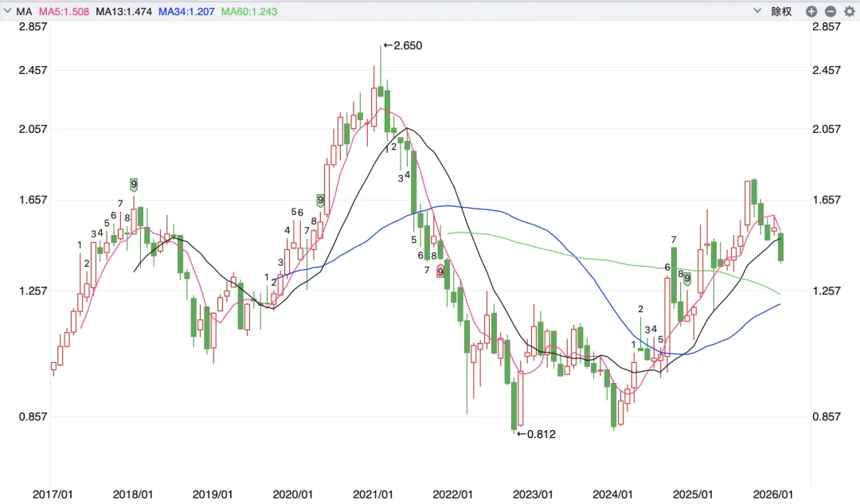Select the MA60:1.243 legend value
This screenshot has width=860, height=504.
click(x=249, y=11)
